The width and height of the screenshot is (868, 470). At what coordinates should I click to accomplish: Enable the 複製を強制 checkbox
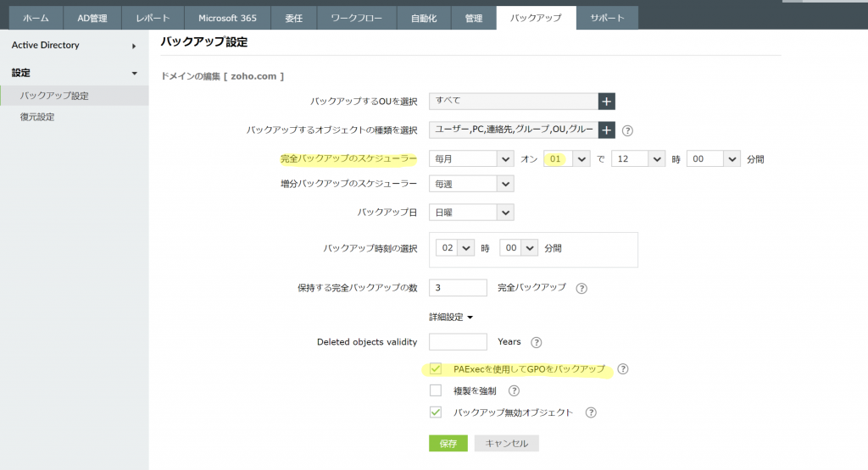(x=436, y=391)
